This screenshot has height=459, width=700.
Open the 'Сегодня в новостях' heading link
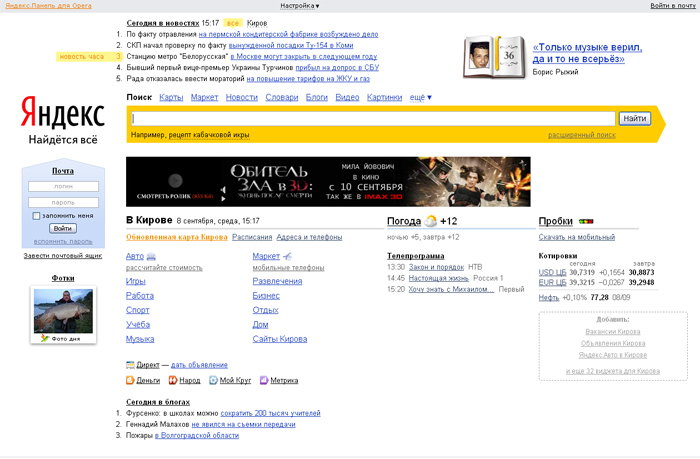click(163, 23)
